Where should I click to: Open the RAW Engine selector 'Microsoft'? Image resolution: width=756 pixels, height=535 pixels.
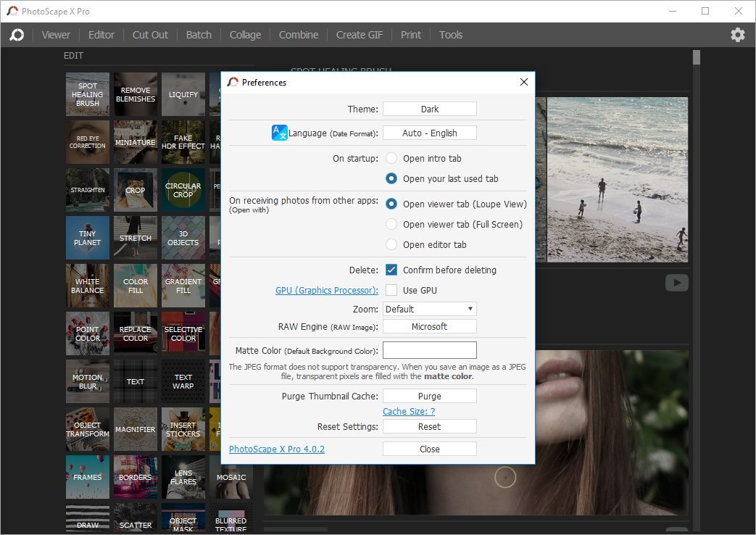tap(430, 327)
